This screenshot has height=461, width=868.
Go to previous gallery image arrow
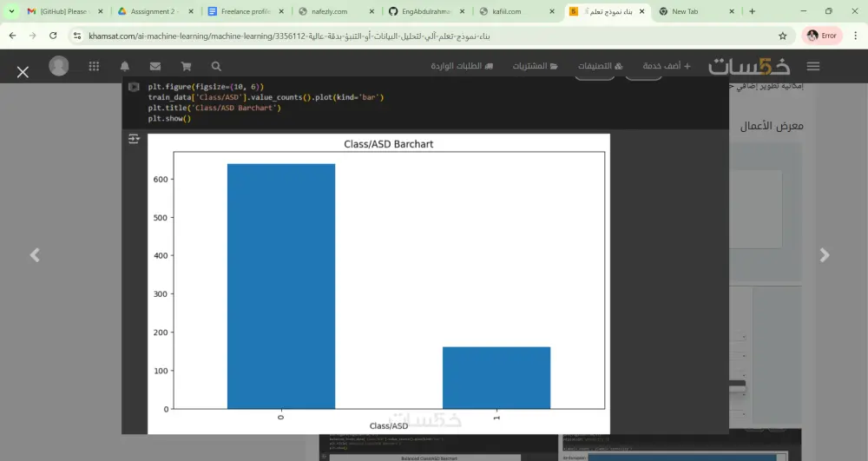click(x=35, y=255)
